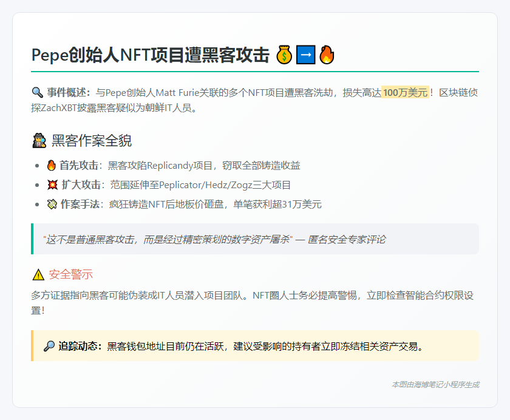Click the paragraph starting 多方证据指向黑客
The width and height of the screenshot is (510, 420).
tap(252, 303)
